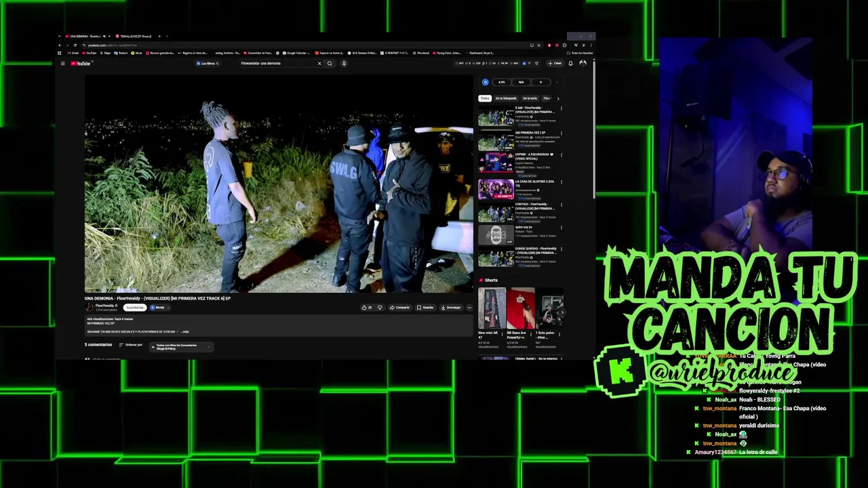Download the video with Descargar
868x488 pixels.
coord(451,307)
